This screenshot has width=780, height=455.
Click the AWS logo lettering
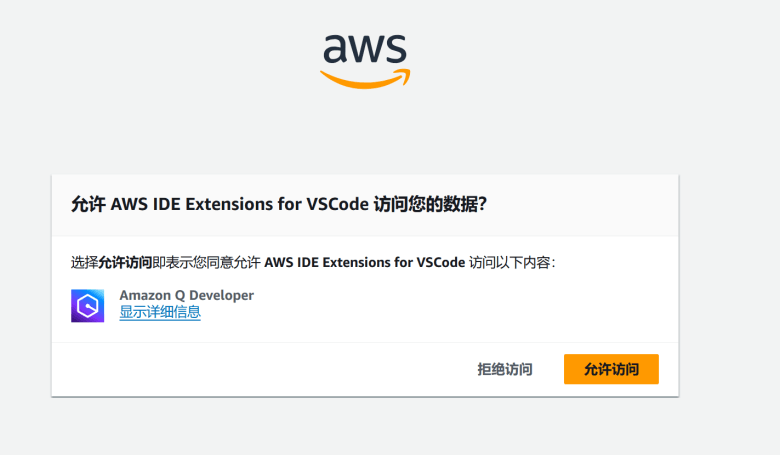click(364, 48)
